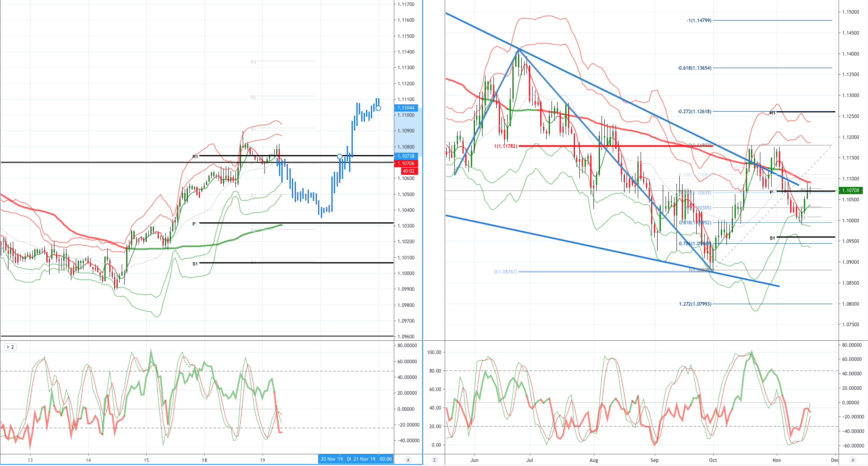Screen dimensions: 868x466
Task: Click the 1.07500 tick on right price axis
Action: (x=850, y=325)
